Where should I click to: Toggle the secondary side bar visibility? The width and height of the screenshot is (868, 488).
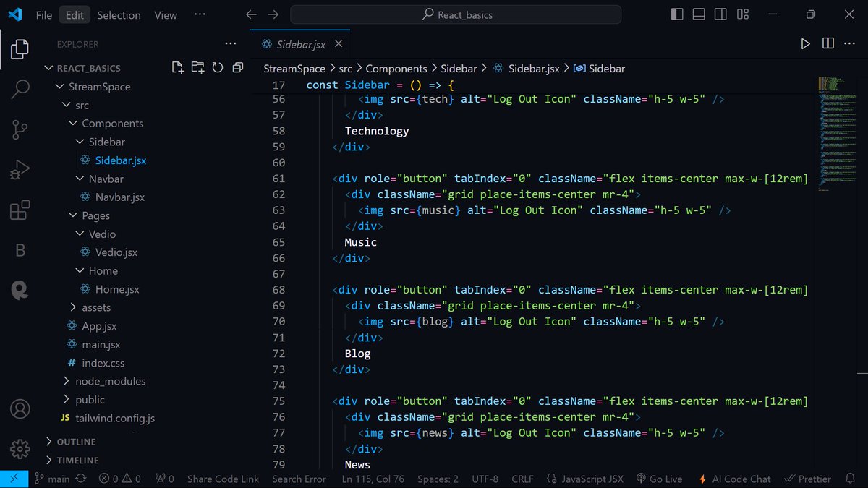(720, 14)
